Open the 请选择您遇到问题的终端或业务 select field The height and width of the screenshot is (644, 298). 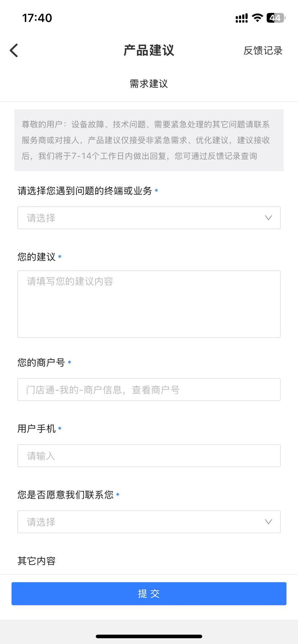(144, 218)
